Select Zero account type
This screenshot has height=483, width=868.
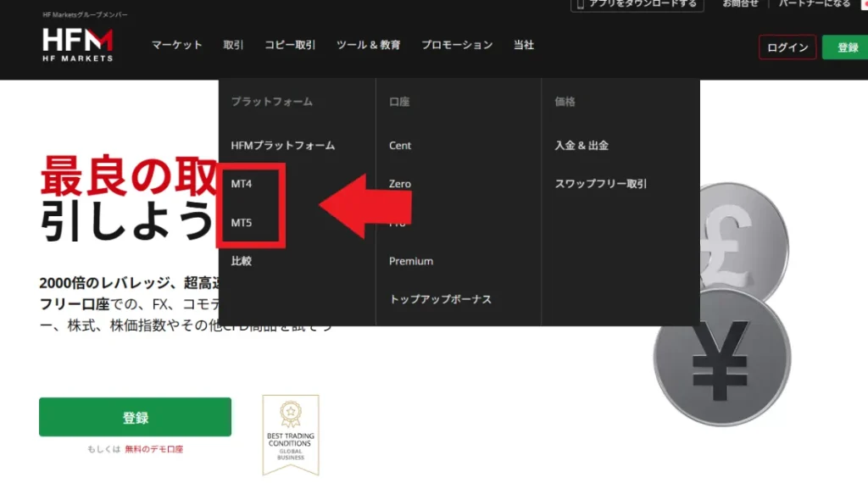400,184
